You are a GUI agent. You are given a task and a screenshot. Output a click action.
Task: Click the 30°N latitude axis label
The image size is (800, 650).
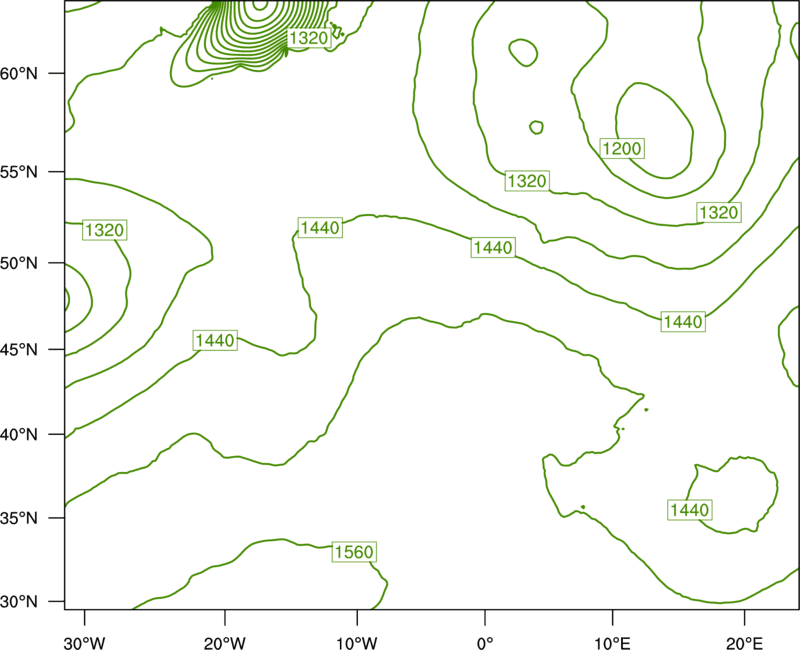point(19,602)
